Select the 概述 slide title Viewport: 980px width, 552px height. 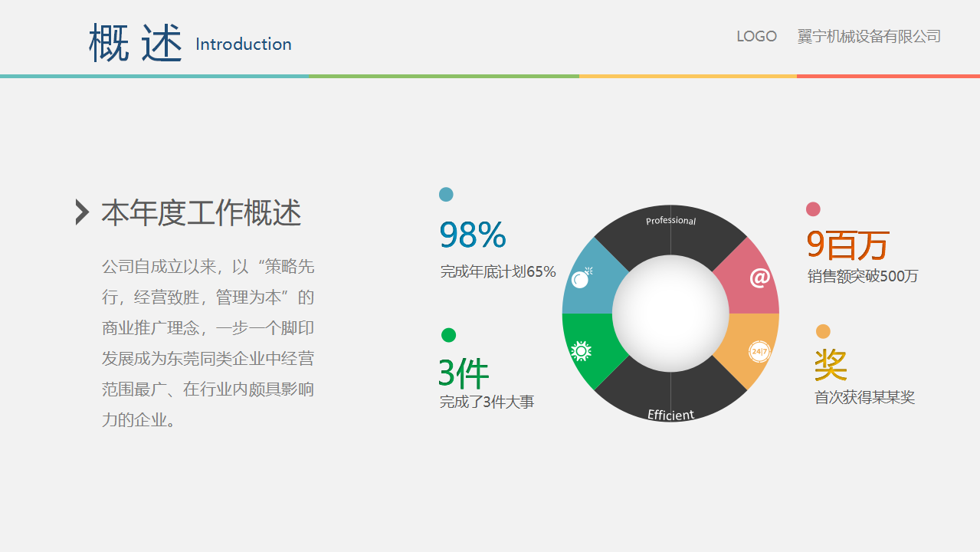point(136,43)
